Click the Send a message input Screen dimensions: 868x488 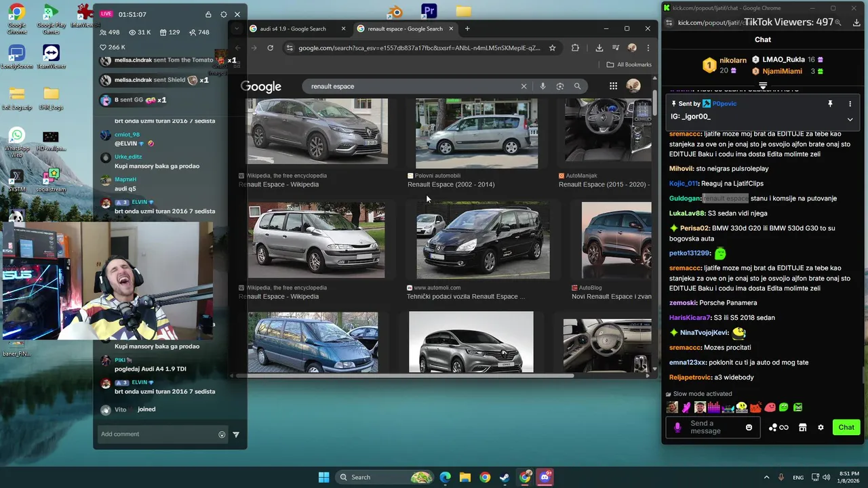[714, 428]
